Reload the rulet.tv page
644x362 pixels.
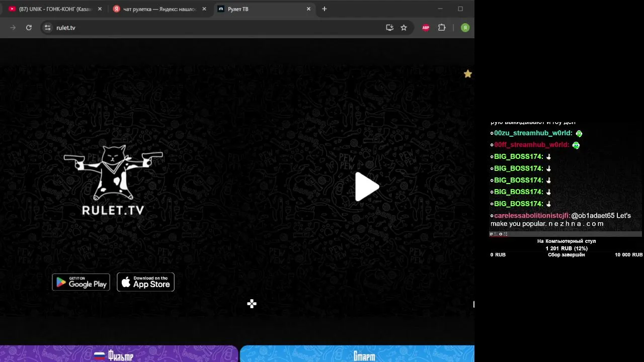[x=29, y=28]
